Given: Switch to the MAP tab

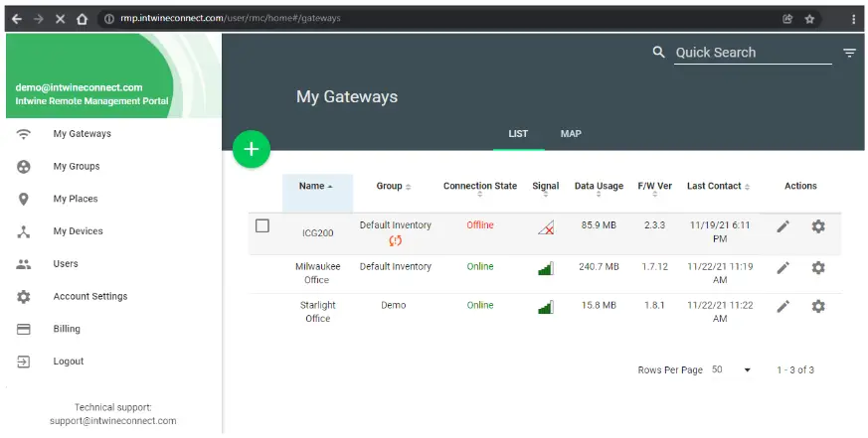Looking at the screenshot, I should pyautogui.click(x=571, y=134).
